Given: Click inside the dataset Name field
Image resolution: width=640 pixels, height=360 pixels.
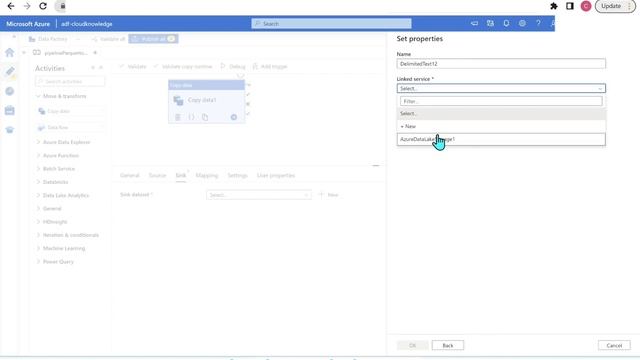Looking at the screenshot, I should click(x=501, y=64).
